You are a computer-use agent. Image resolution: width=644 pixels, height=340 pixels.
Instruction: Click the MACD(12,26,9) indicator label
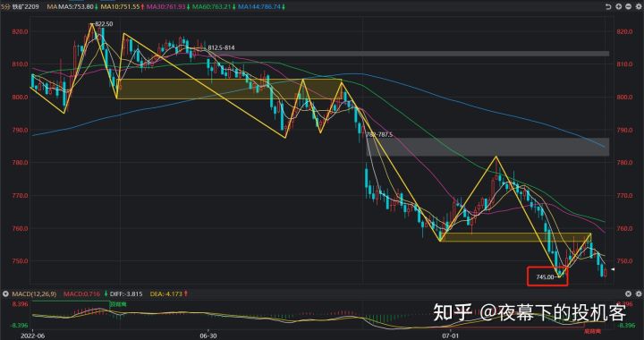[34, 294]
